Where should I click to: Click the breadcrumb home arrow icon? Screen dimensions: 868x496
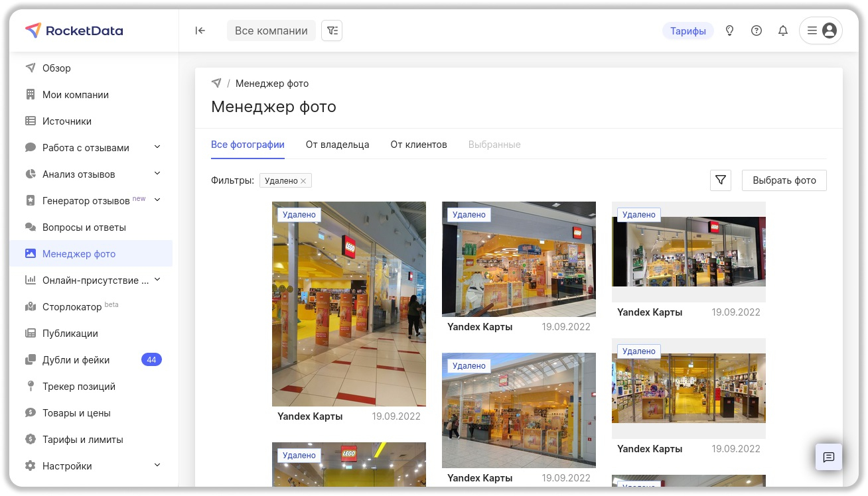coord(216,84)
